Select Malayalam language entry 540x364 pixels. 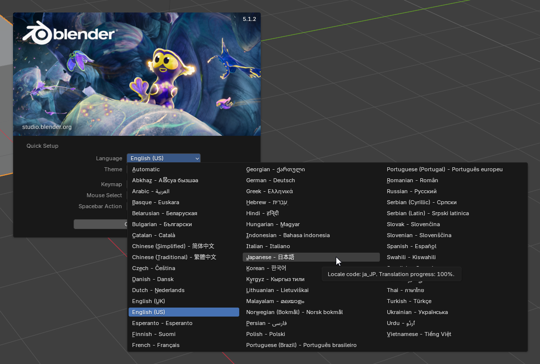click(311, 301)
